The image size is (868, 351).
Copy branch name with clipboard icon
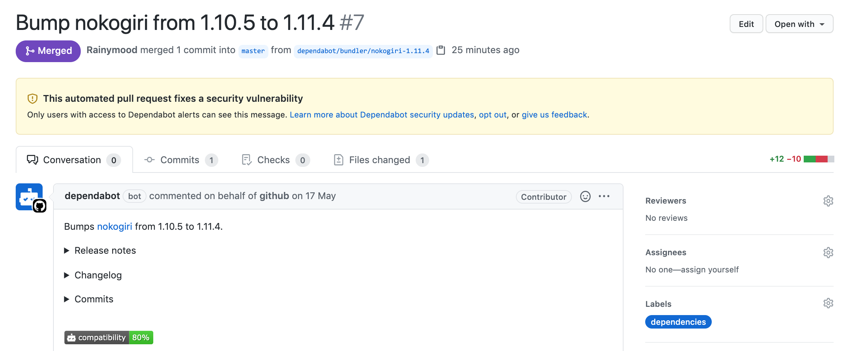click(x=441, y=50)
